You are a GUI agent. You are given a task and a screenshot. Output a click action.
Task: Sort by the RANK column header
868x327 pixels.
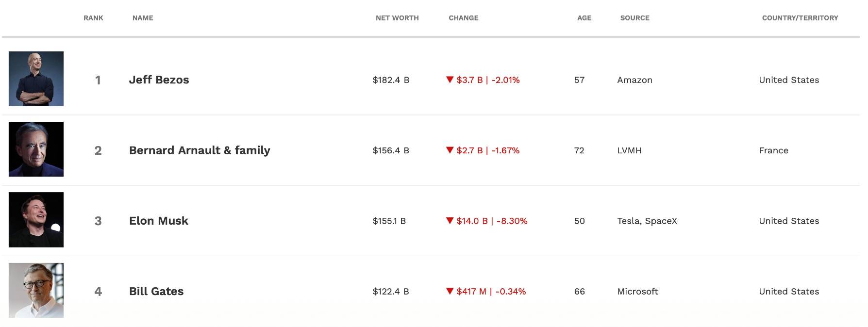[x=93, y=18]
